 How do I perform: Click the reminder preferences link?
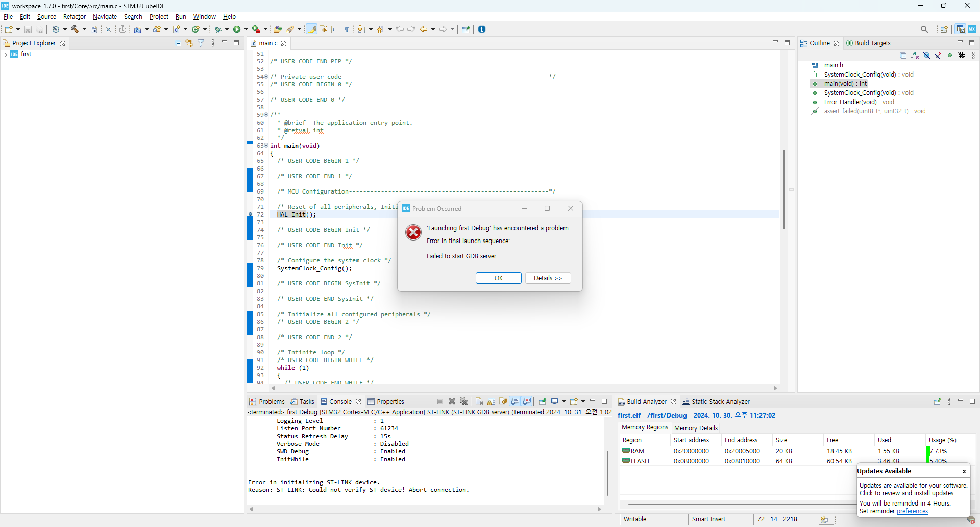point(912,511)
